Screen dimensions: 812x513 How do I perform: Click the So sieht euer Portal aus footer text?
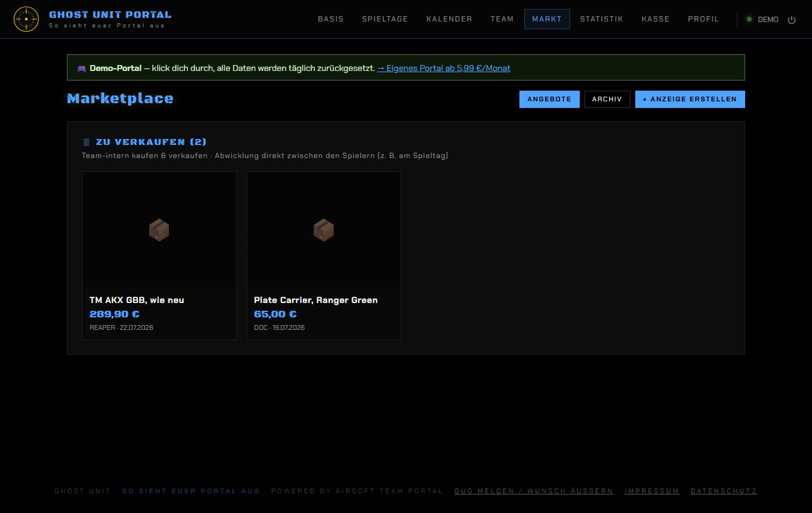pos(191,491)
